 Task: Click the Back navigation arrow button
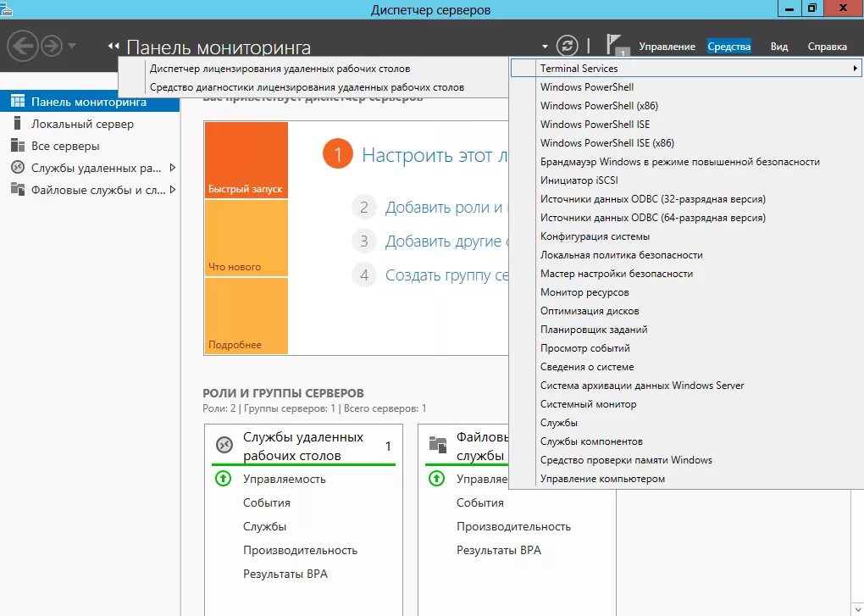point(23,46)
